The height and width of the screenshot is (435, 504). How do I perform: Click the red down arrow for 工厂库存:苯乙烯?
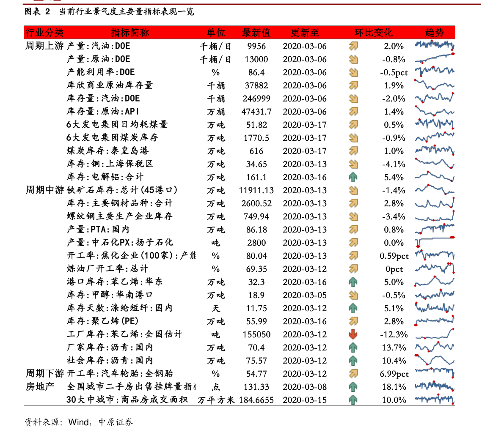[353, 334]
